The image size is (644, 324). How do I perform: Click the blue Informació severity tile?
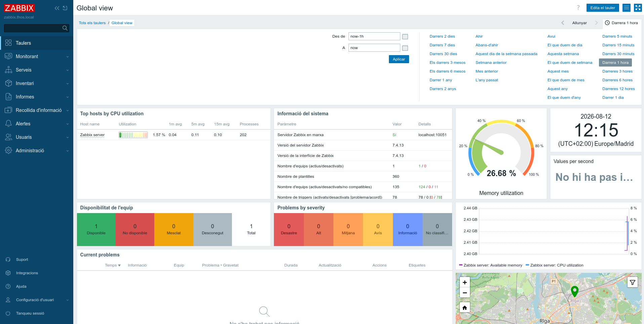pos(407,229)
